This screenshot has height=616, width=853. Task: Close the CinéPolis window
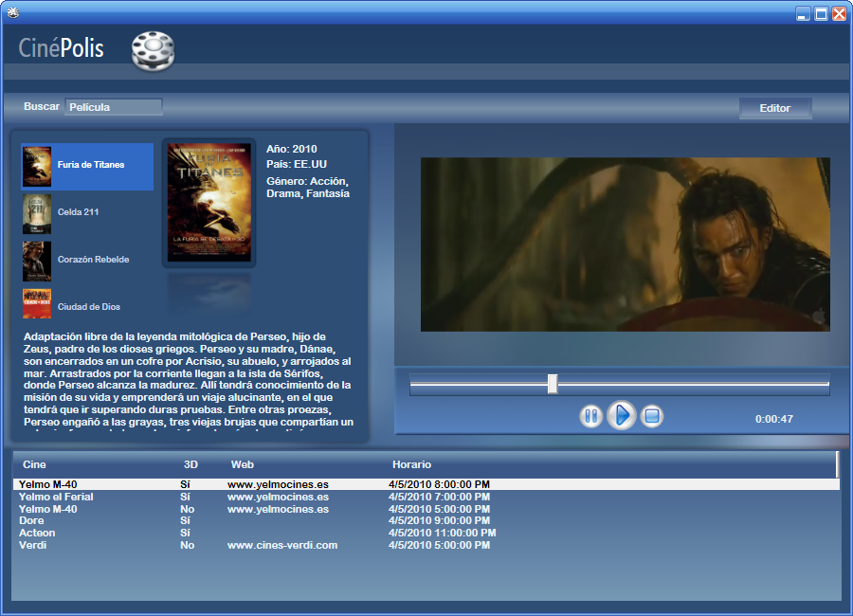click(x=840, y=13)
